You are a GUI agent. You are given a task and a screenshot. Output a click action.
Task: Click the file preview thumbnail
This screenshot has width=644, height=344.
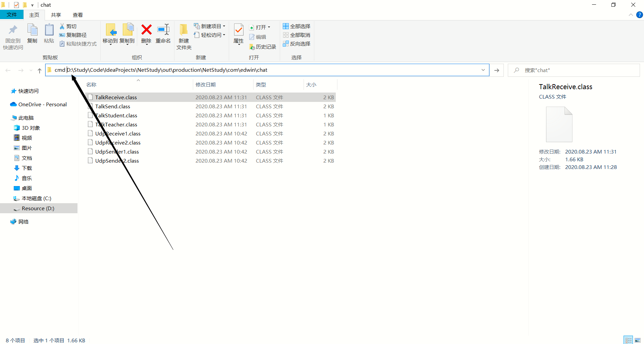pyautogui.click(x=559, y=124)
